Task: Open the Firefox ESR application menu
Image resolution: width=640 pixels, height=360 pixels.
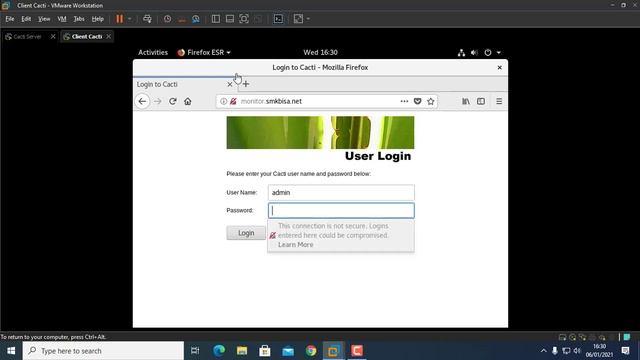Action: pos(204,52)
